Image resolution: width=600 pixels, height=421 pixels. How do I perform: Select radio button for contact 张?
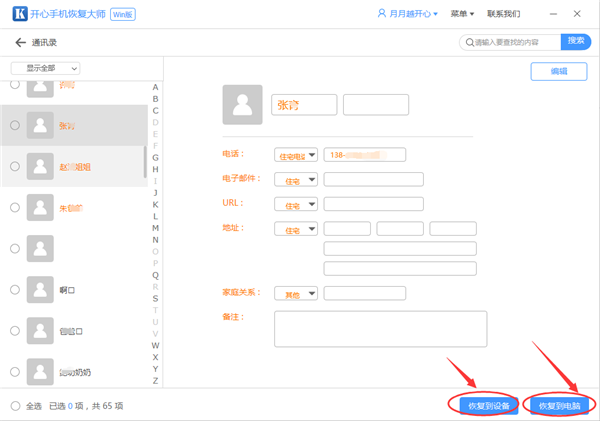click(x=15, y=125)
